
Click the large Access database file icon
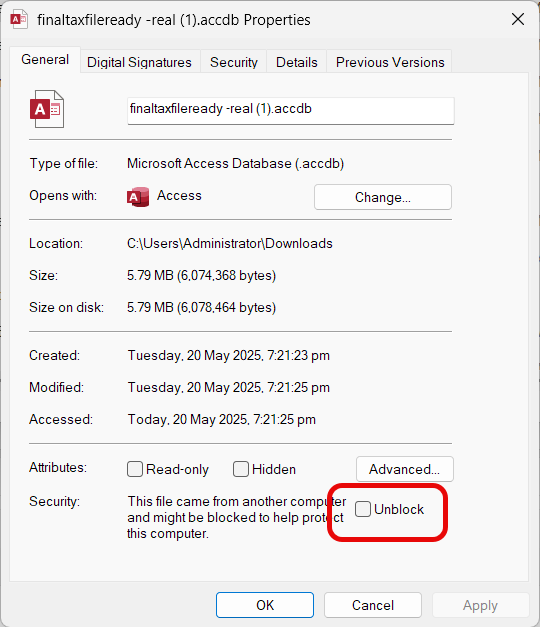(47, 109)
